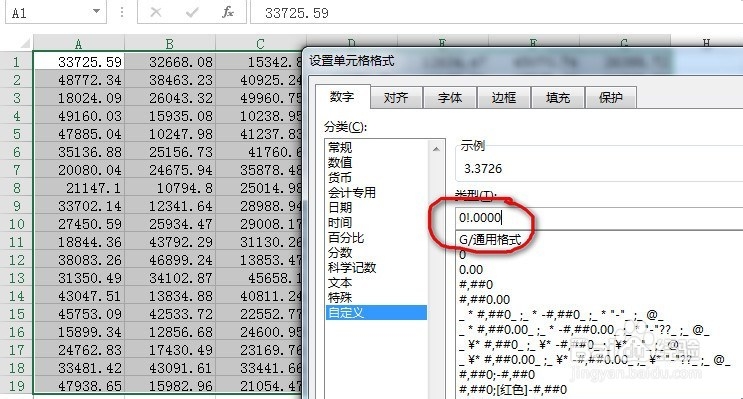This screenshot has width=743, height=399.
Task: Click category list scroll up arrow
Action: (436, 149)
